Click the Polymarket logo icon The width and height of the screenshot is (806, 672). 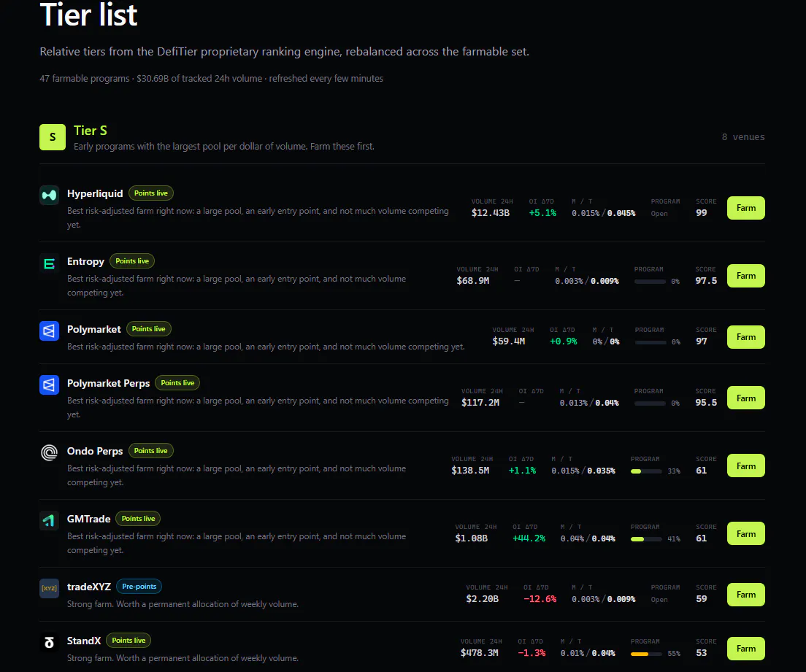click(x=50, y=331)
